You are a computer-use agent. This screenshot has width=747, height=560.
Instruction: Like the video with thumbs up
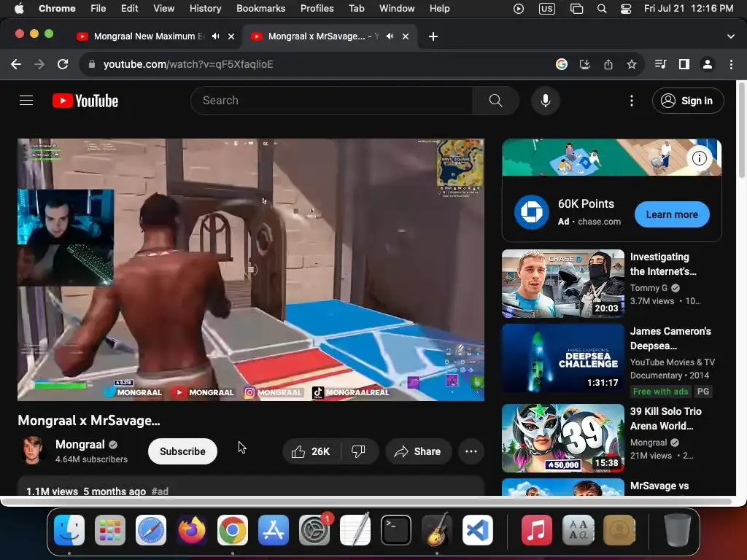tap(311, 451)
